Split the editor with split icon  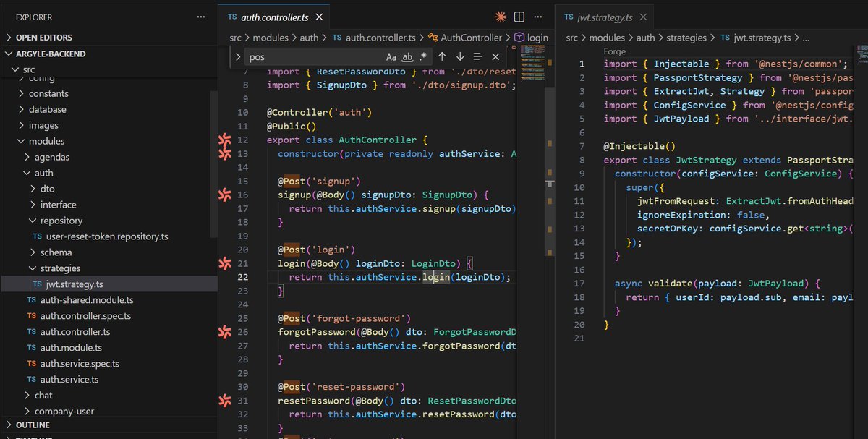[x=519, y=17]
